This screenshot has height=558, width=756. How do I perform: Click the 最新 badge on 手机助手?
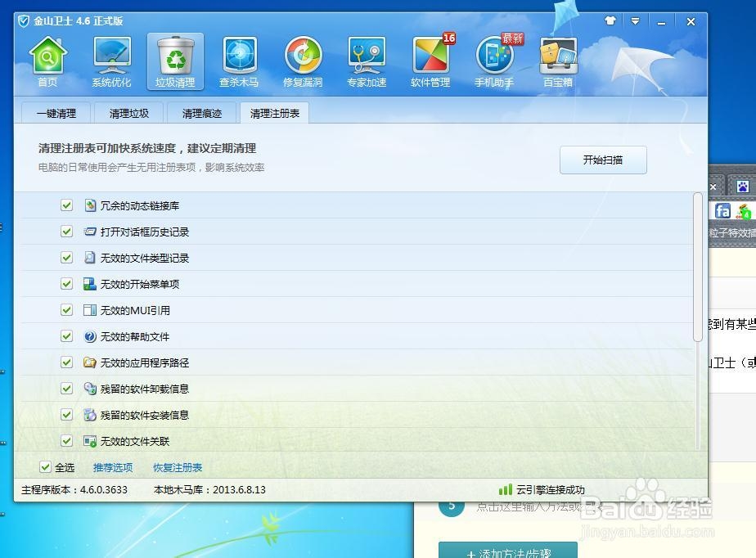pos(512,38)
